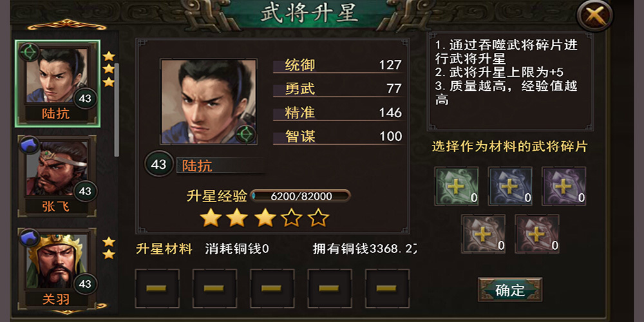Viewport: 644px width, 322px height.
Task: Click last empty material slot
Action: coord(387,289)
